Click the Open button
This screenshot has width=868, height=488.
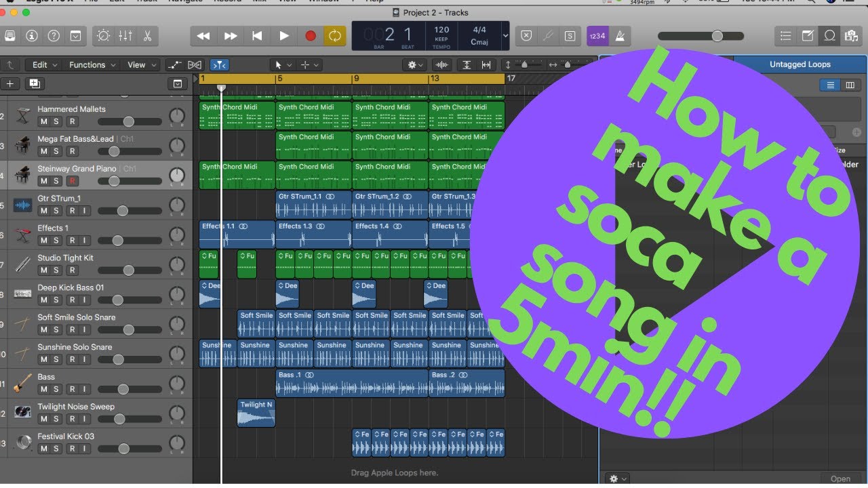(x=840, y=479)
